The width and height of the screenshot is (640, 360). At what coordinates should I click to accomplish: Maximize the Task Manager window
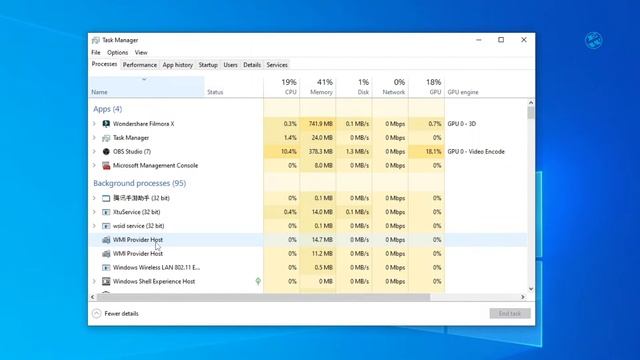(501, 40)
